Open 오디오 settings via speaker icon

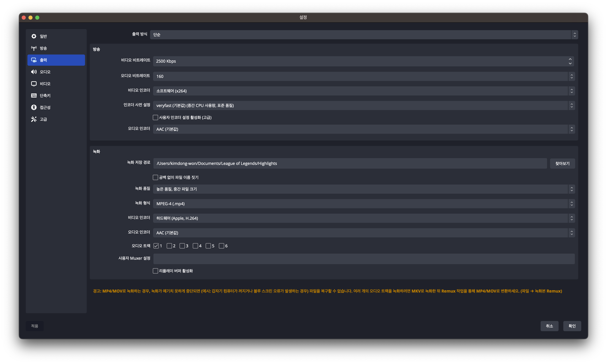(x=34, y=72)
